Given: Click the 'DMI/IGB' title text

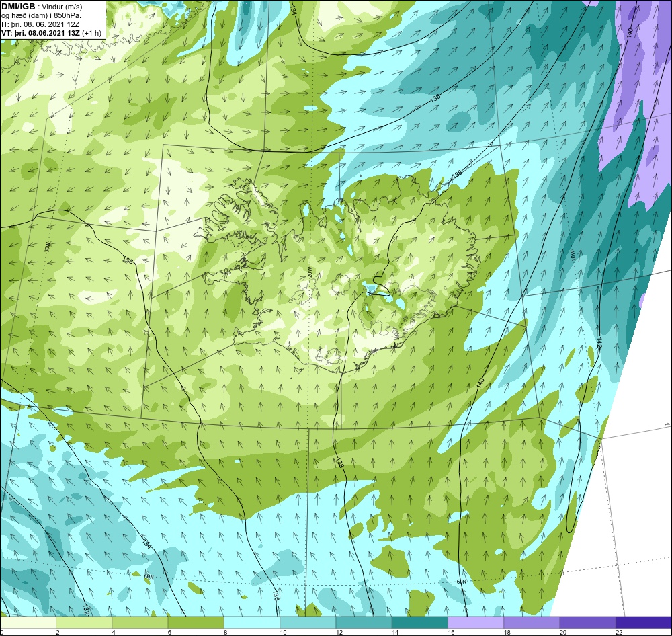Looking at the screenshot, I should pyautogui.click(x=18, y=7).
